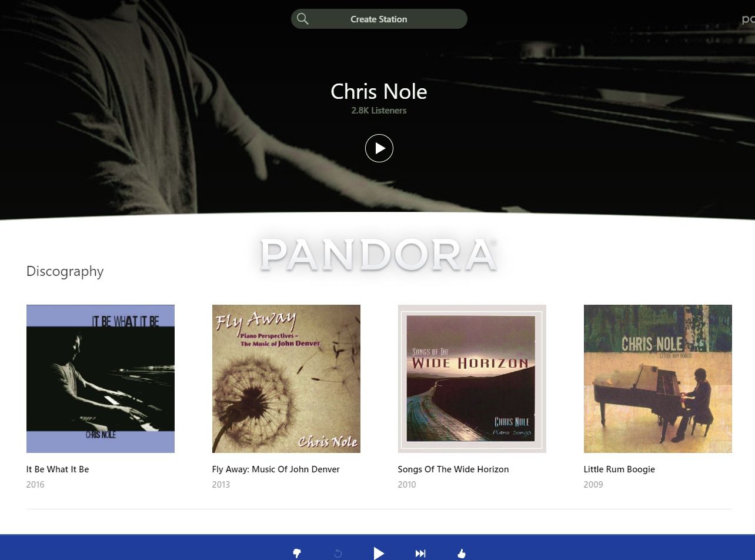The height and width of the screenshot is (560, 755).
Task: Click the It Be What It Be title link
Action: [x=58, y=469]
